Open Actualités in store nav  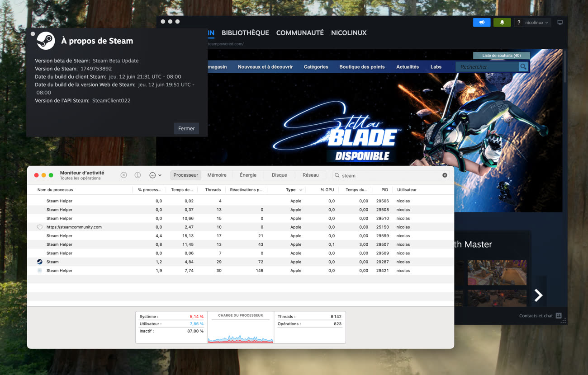point(408,67)
